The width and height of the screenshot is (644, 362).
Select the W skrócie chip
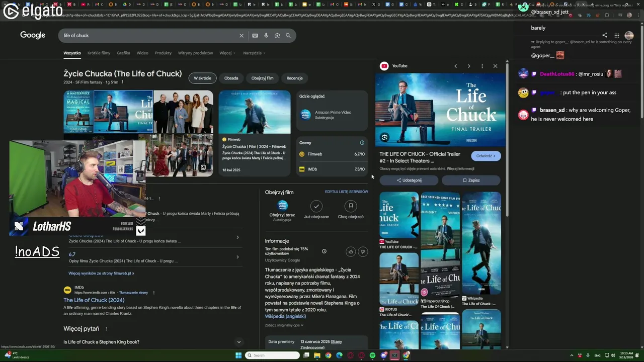pos(203,78)
